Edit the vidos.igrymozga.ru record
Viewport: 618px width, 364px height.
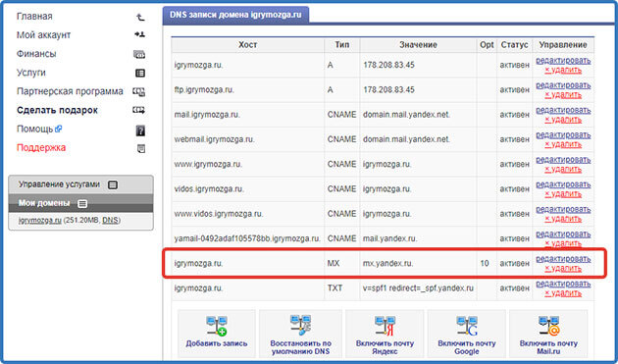pyautogui.click(x=563, y=185)
